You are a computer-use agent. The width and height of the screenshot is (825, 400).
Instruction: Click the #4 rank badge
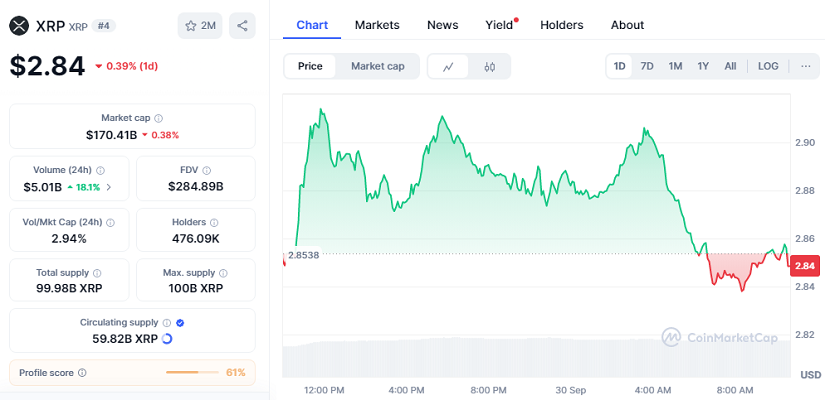(x=104, y=26)
